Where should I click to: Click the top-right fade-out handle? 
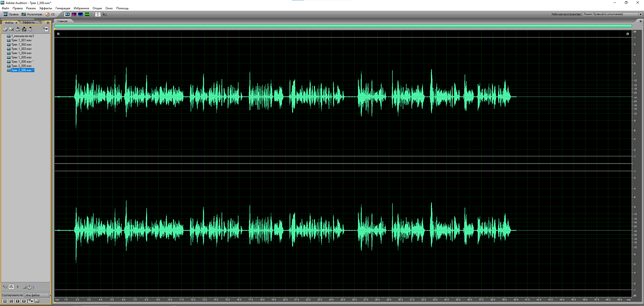[x=628, y=34]
